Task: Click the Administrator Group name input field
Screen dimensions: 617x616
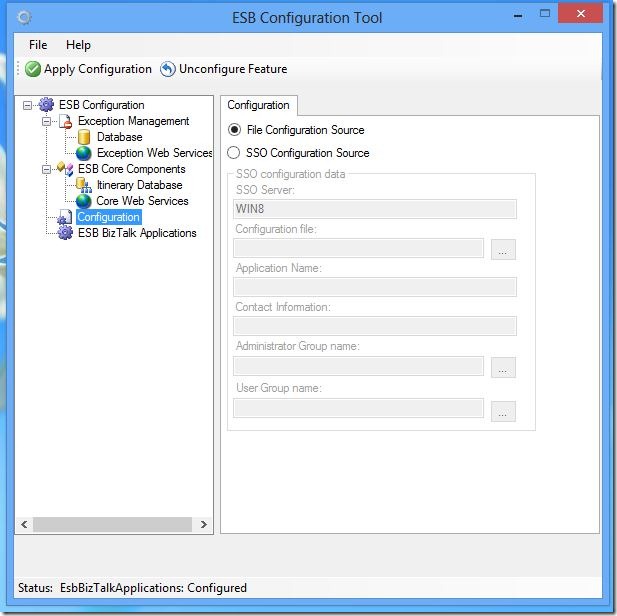Action: (358, 366)
